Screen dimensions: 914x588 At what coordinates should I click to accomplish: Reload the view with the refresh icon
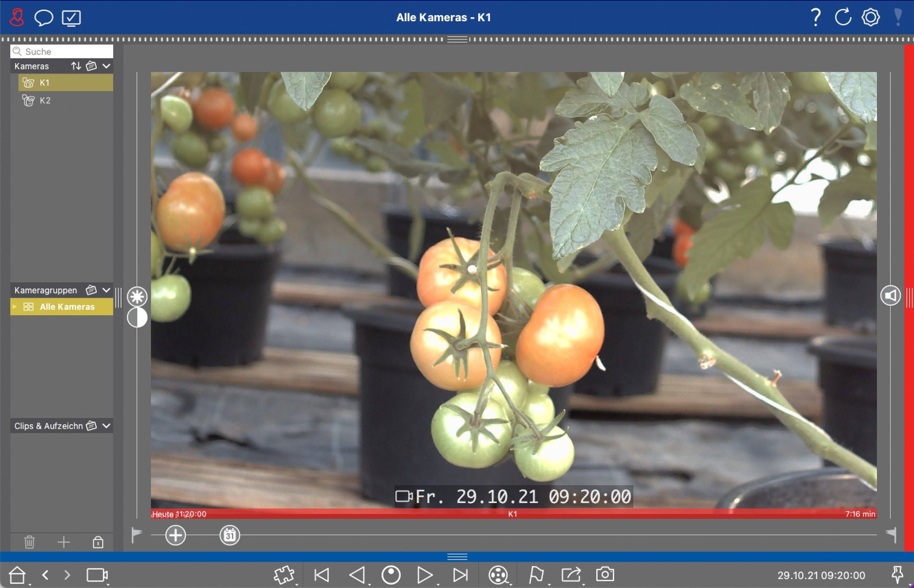coord(843,17)
